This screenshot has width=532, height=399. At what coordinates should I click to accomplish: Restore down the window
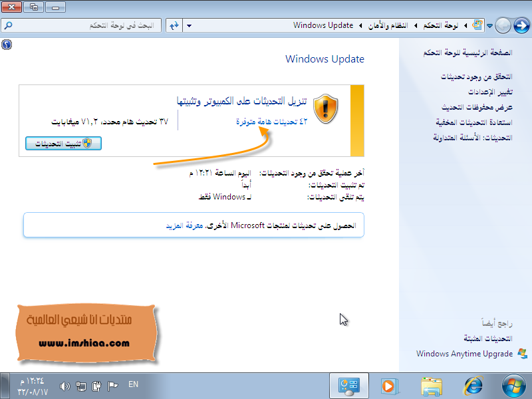[34, 7]
